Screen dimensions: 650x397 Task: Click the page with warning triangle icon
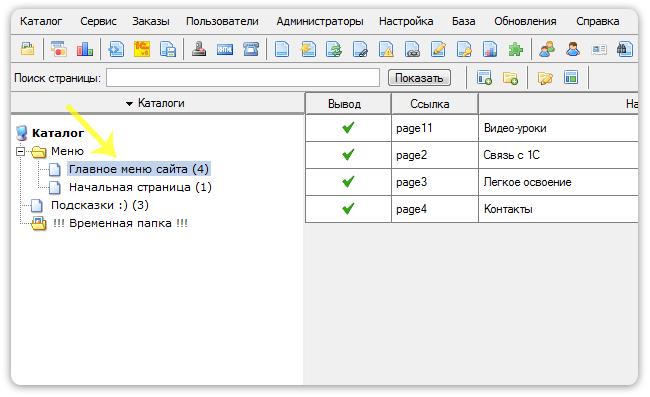pos(386,49)
